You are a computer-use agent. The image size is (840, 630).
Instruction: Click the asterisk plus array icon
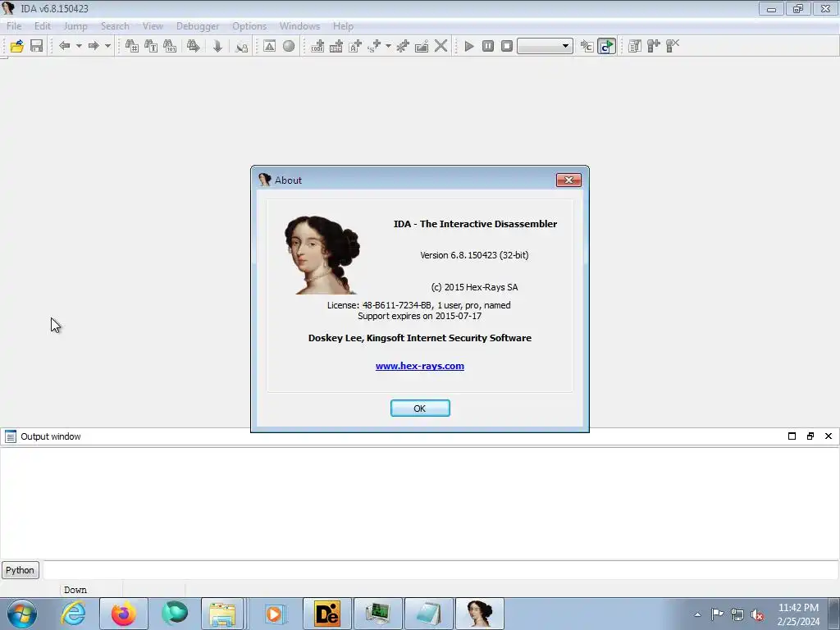[403, 46]
